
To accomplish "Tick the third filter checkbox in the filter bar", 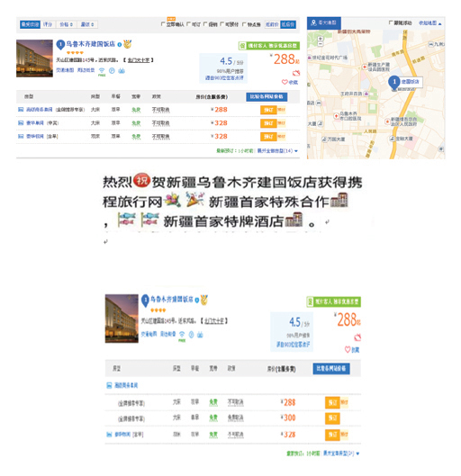I will (205, 24).
